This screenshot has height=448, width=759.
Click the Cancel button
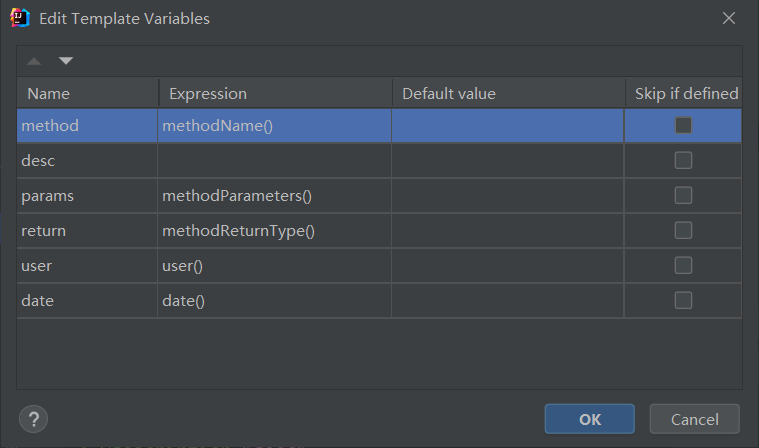(x=694, y=418)
